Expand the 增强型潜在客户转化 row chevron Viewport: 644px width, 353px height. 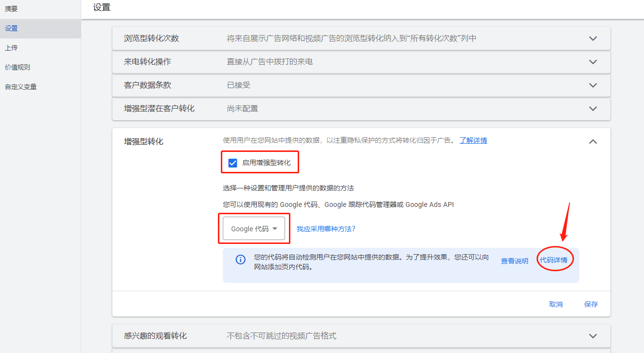[x=592, y=109]
